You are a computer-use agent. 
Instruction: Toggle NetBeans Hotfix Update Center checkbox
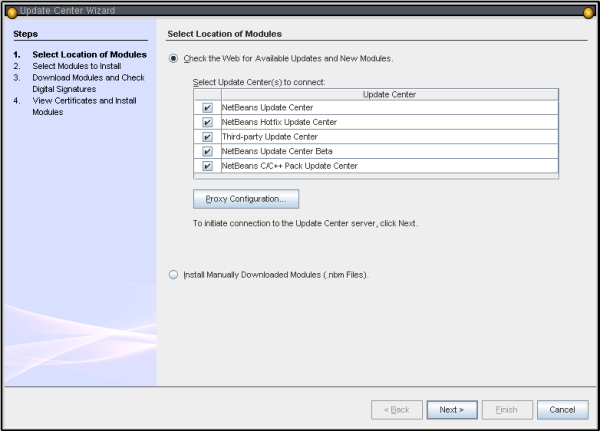tap(207, 122)
